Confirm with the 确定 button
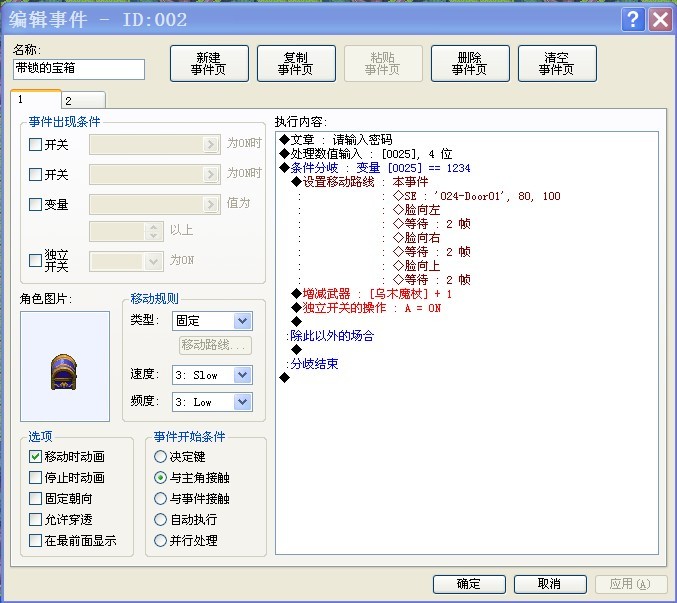 [x=469, y=584]
